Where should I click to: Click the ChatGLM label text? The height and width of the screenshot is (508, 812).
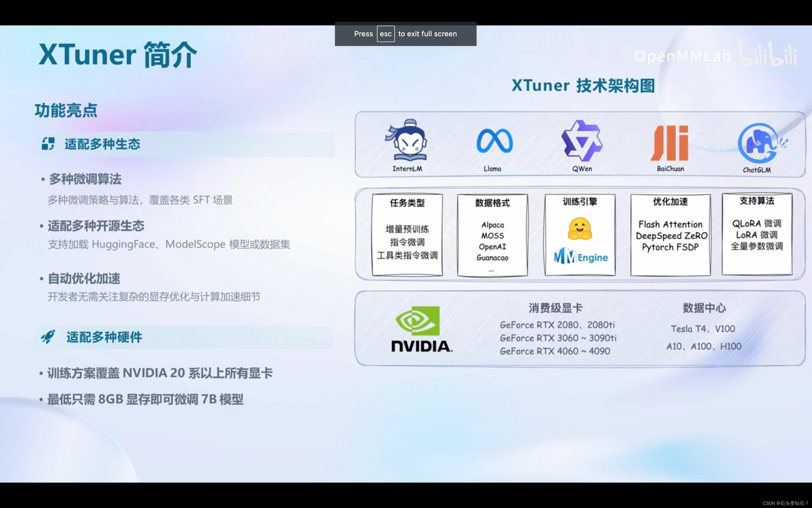[x=757, y=170]
